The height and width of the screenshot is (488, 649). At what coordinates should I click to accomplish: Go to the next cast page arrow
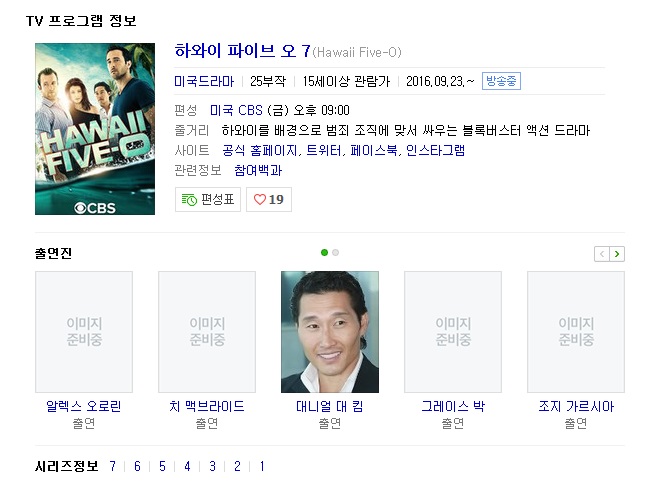(x=617, y=254)
